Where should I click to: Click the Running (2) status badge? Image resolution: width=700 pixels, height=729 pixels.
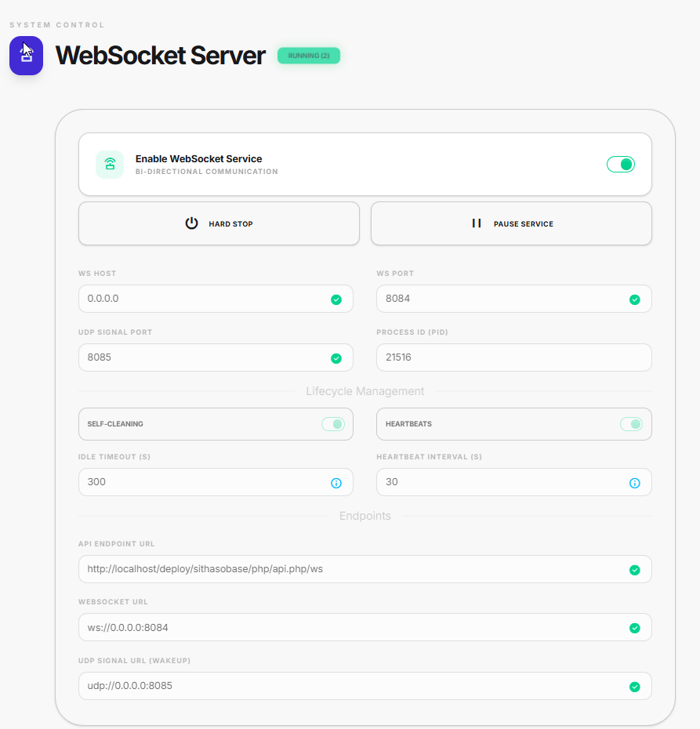pyautogui.click(x=309, y=56)
